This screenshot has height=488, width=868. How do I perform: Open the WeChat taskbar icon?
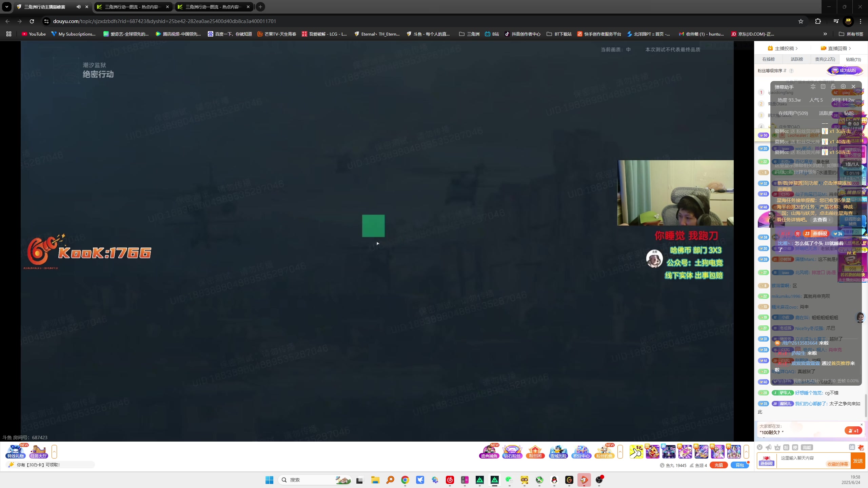[509, 480]
